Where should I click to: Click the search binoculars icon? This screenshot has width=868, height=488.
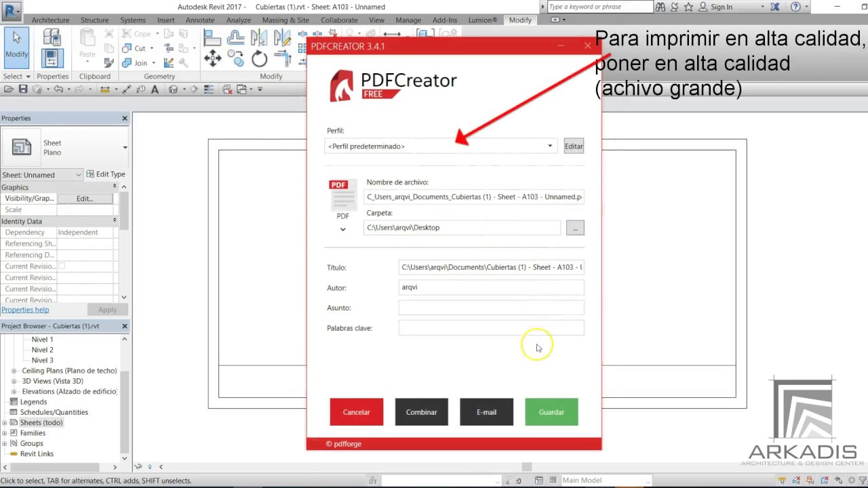[660, 7]
